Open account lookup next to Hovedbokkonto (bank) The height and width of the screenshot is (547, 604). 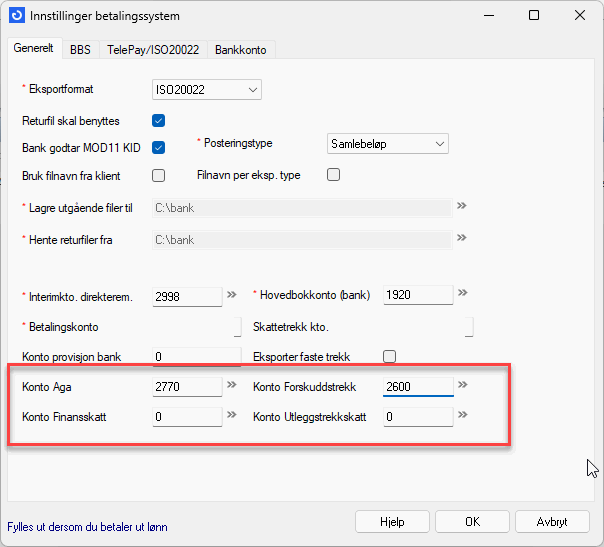(x=463, y=295)
